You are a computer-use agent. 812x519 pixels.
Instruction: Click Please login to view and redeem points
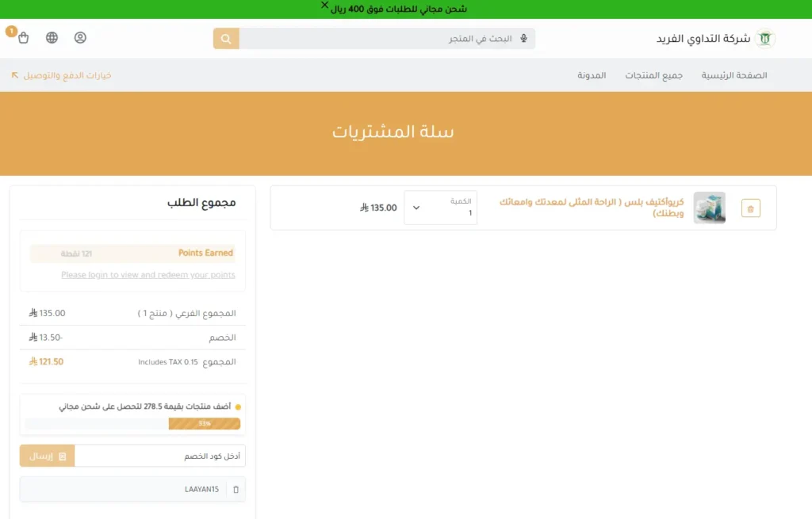click(148, 275)
